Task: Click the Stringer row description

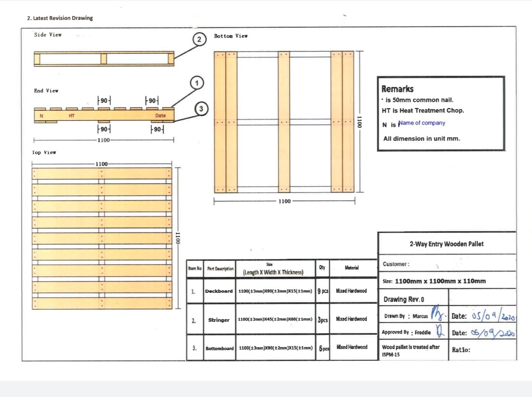Action: pyautogui.click(x=219, y=320)
